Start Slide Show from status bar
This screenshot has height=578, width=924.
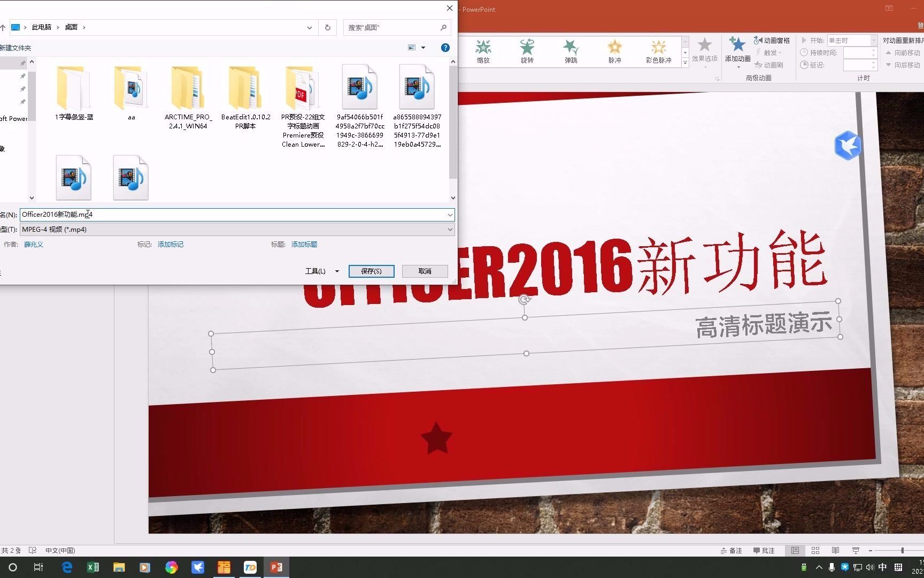(x=856, y=551)
